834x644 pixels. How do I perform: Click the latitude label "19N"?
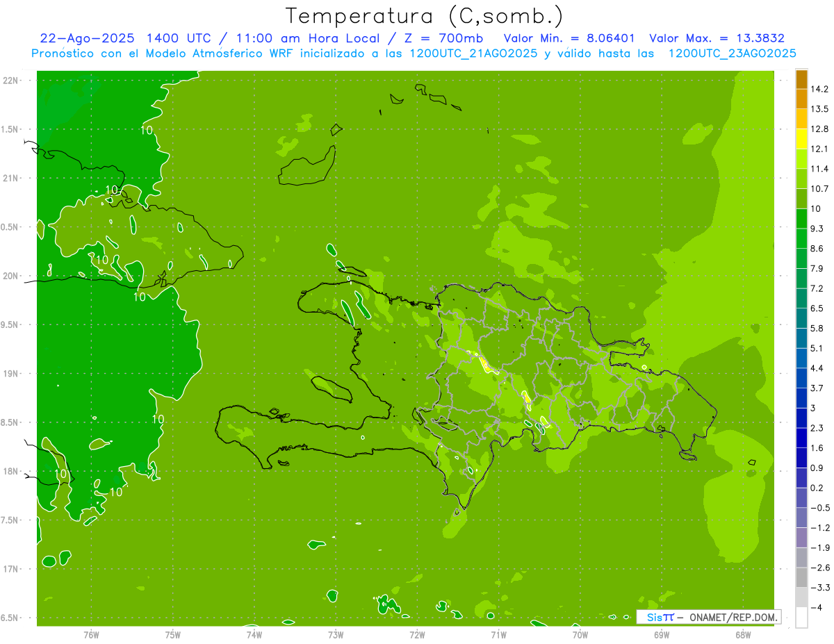(x=10, y=373)
